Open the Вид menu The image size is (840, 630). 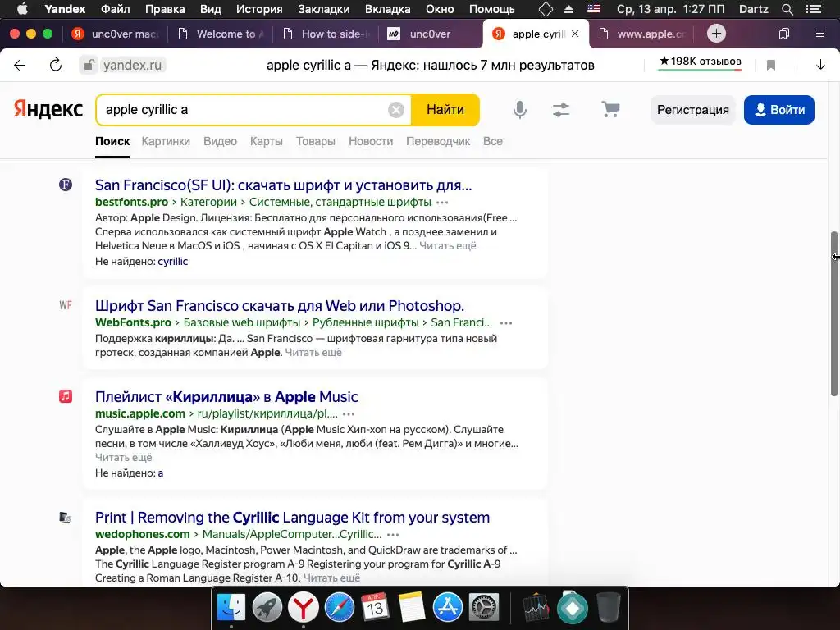[211, 9]
